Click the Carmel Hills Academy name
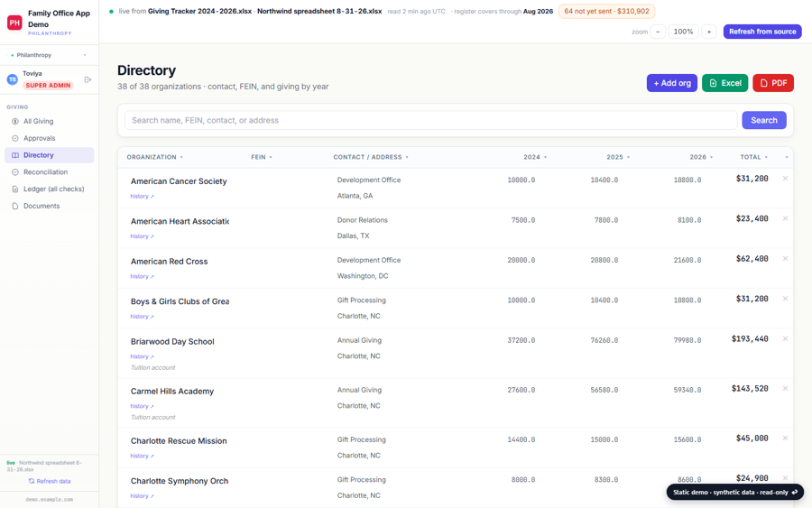Viewport: 812px width, 508px height. point(172,392)
